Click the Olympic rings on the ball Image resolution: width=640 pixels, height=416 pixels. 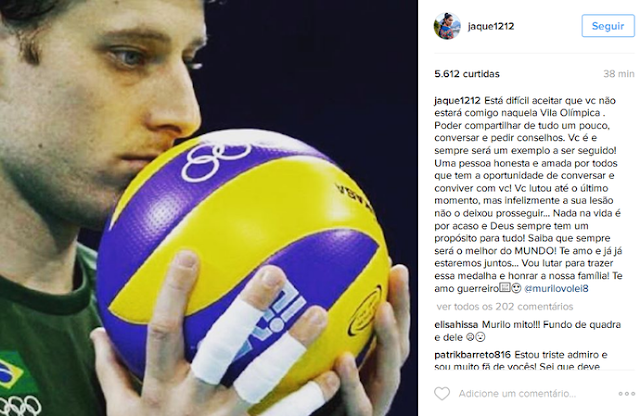pos(216,160)
